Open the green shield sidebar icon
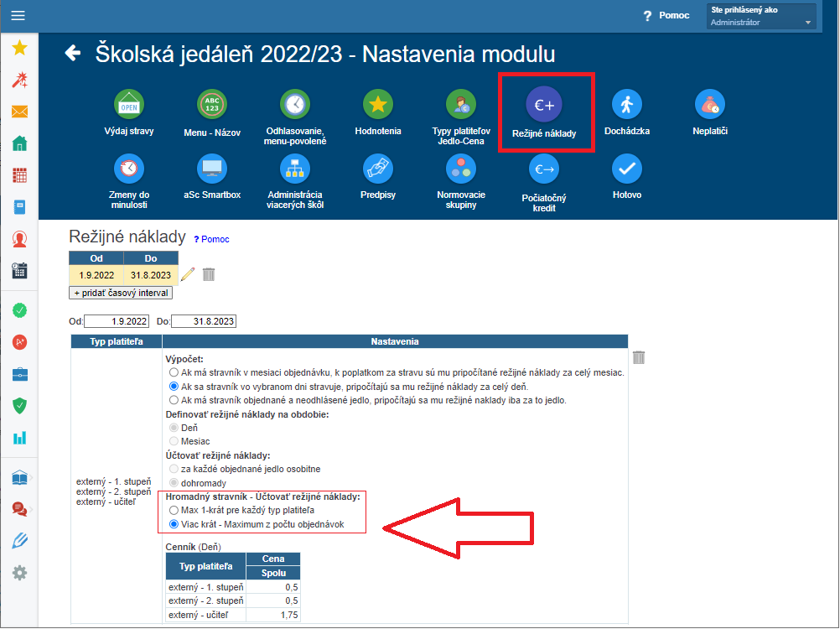 pos(20,406)
